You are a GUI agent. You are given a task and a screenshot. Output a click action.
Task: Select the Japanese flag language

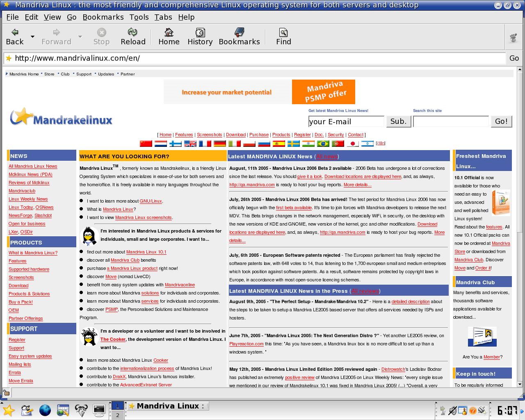[353, 144]
